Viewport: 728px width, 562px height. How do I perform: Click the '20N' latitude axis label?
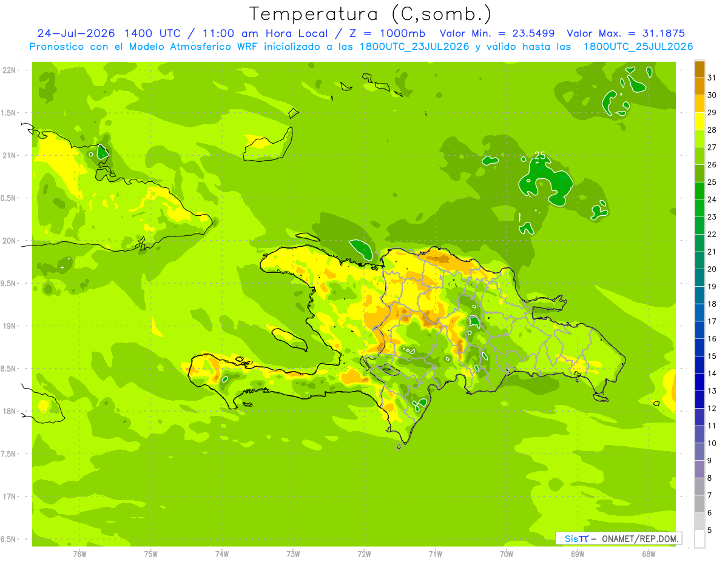[10, 241]
